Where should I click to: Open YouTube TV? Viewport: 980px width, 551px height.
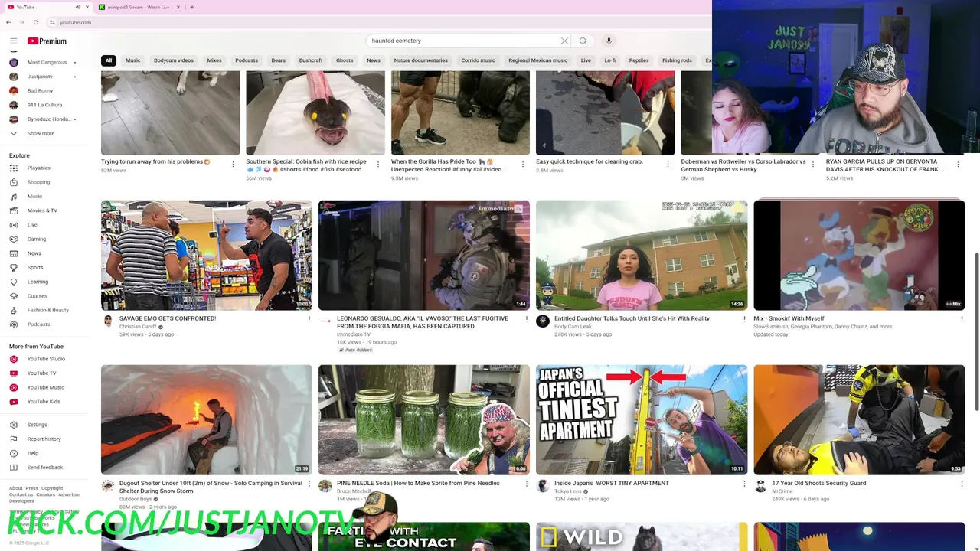click(x=41, y=373)
